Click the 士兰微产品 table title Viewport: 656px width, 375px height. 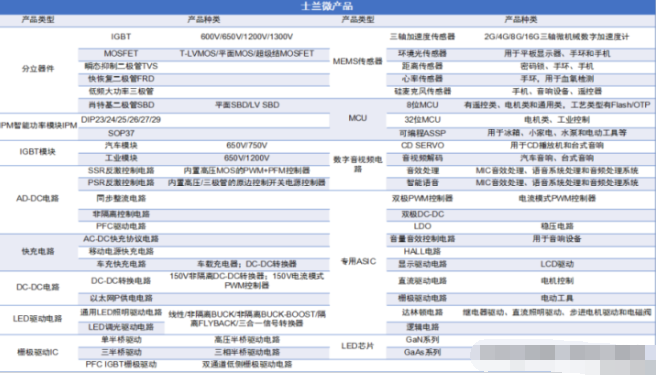point(327,6)
